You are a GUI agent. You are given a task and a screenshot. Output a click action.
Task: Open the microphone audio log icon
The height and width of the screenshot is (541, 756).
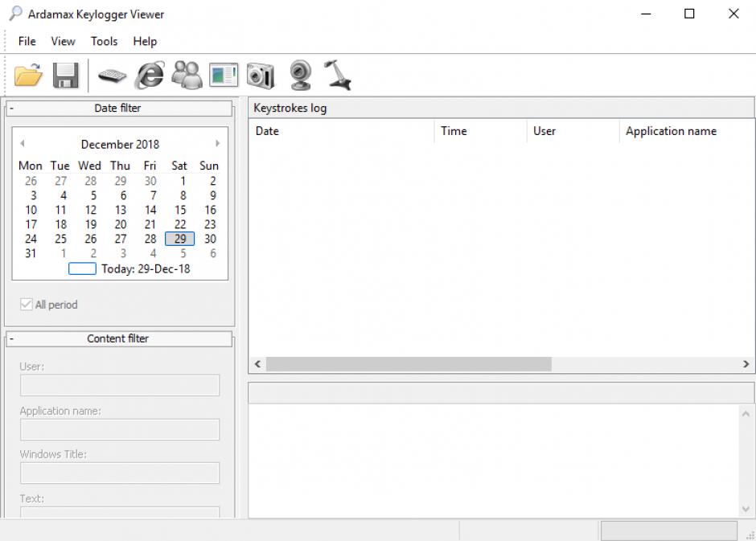338,76
